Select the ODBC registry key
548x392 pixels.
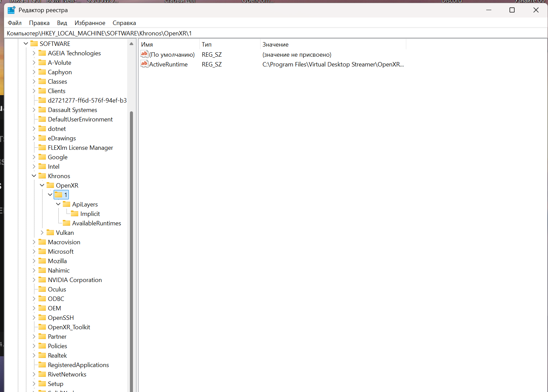[x=56, y=299]
